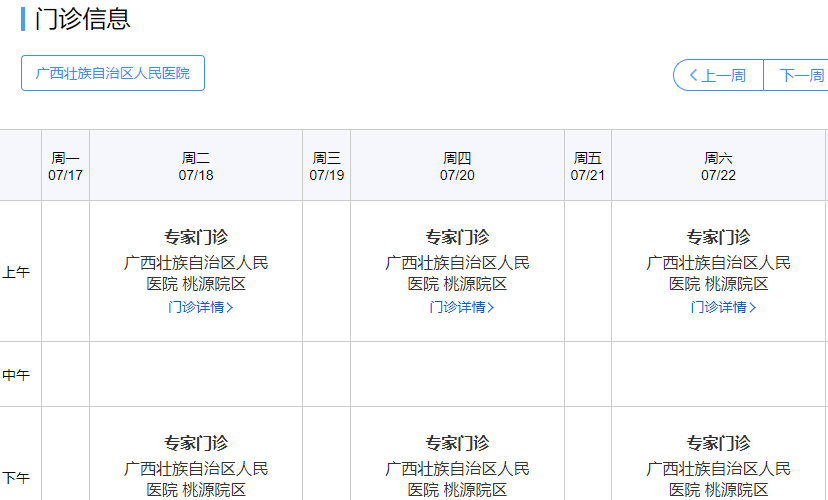Image resolution: width=828 pixels, height=500 pixels.
Task: Open 门诊详情 for Thursday morning
Action: 461,307
